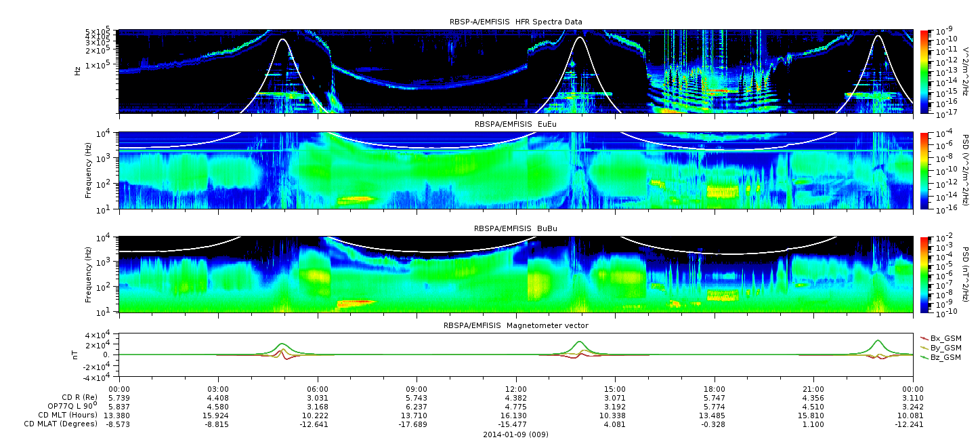Click the 06:00 time axis label
The width and height of the screenshot is (980, 446).
[x=318, y=388]
